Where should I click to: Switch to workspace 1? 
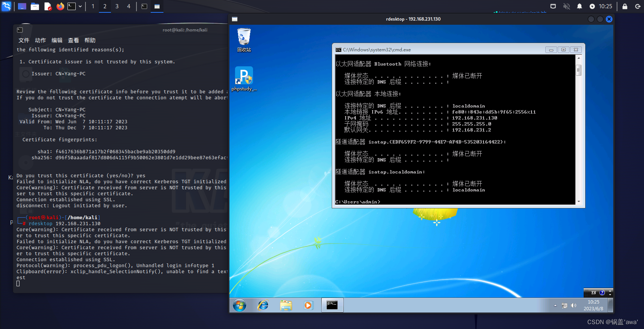[x=93, y=6]
